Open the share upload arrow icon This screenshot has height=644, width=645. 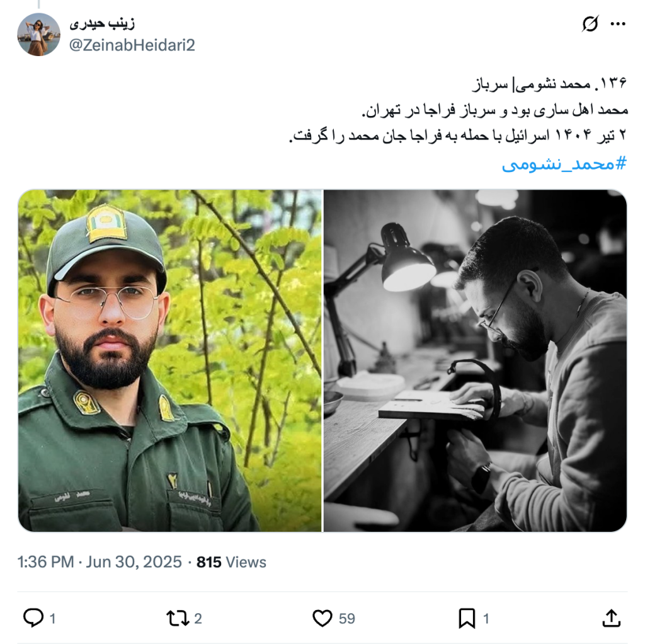[x=611, y=618]
